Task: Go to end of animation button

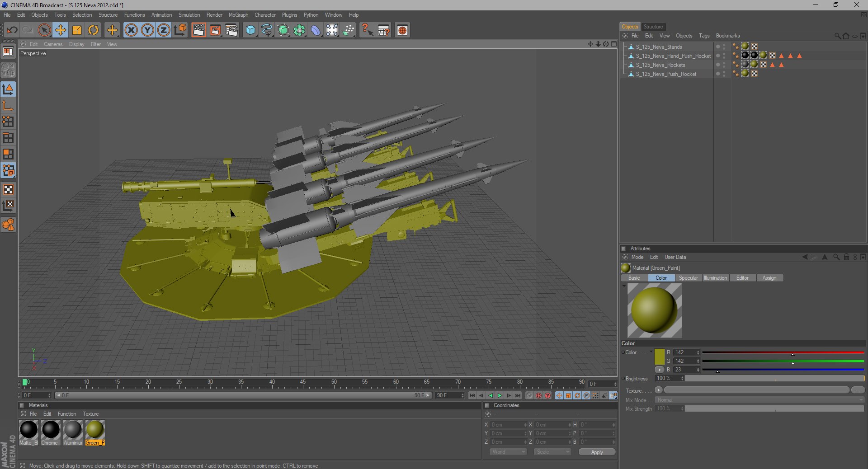Action: pos(518,395)
